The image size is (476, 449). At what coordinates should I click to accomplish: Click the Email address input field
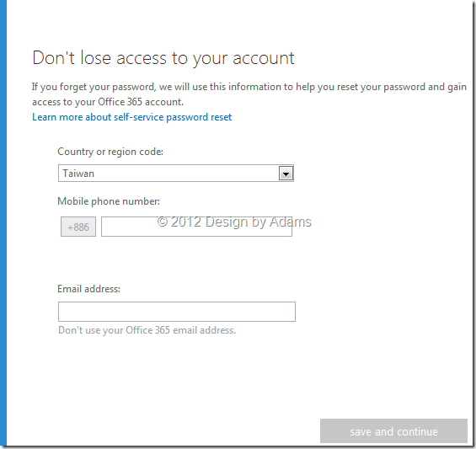(x=177, y=312)
